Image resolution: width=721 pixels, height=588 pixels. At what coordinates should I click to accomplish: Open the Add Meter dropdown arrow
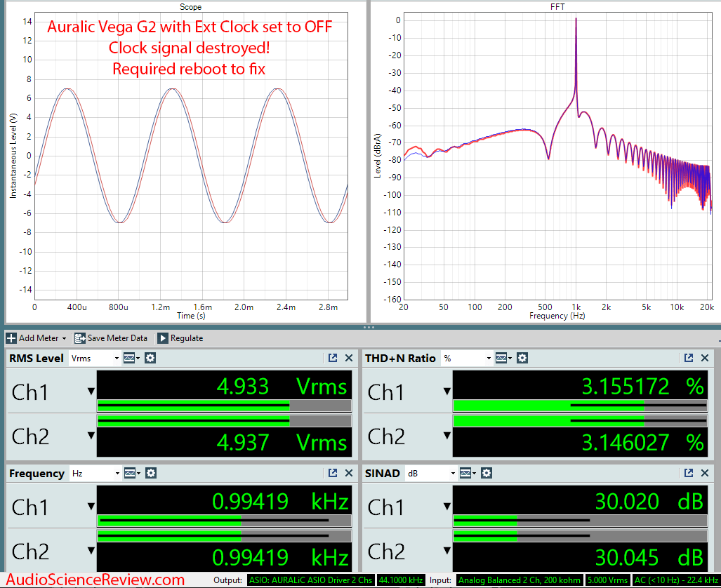click(65, 339)
